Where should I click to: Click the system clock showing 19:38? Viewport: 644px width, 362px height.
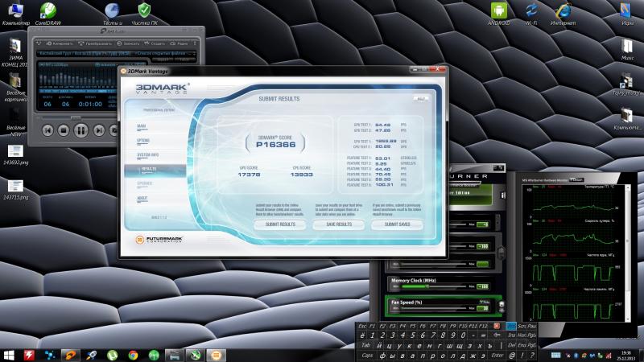(626, 355)
